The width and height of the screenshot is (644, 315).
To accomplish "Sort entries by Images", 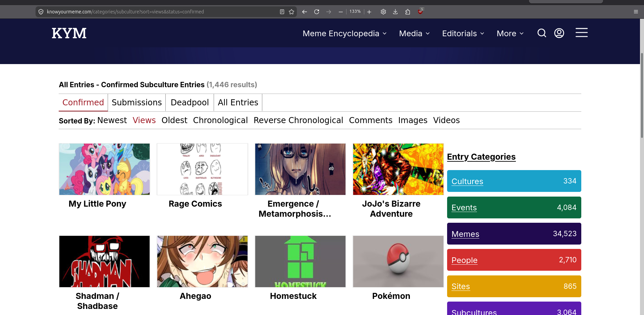I will pos(413,120).
